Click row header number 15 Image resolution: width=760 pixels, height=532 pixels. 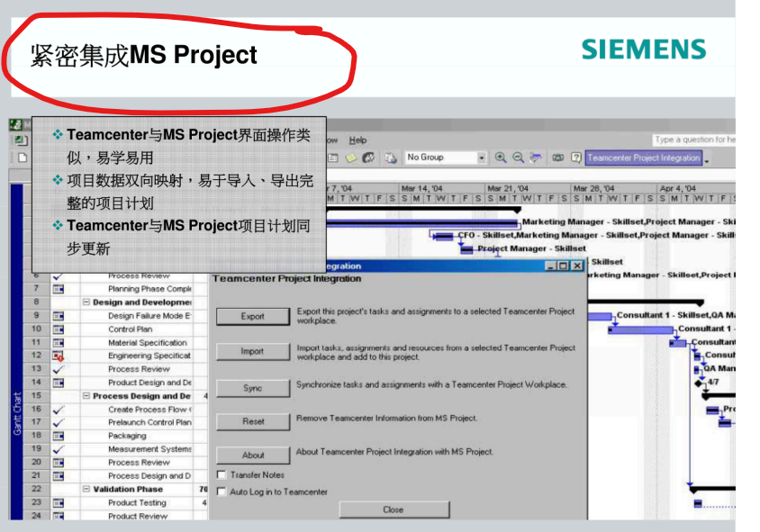[x=36, y=396]
